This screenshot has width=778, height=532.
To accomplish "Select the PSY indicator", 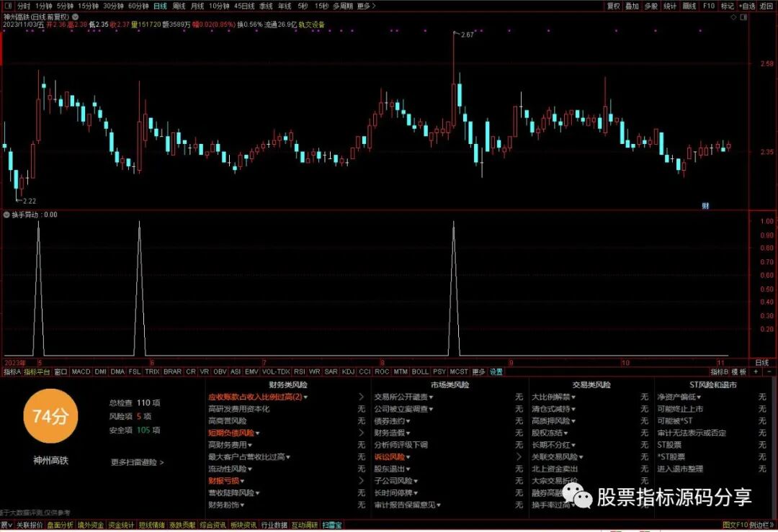I will coord(439,371).
